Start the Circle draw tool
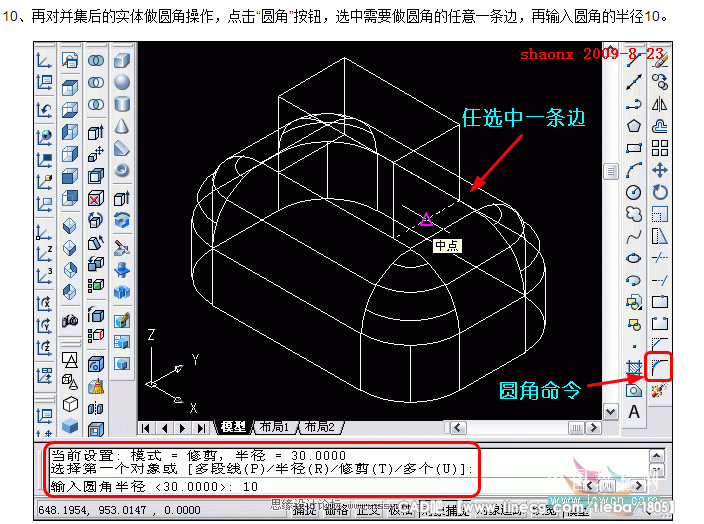This screenshot has height=524, width=704. pyautogui.click(x=634, y=192)
